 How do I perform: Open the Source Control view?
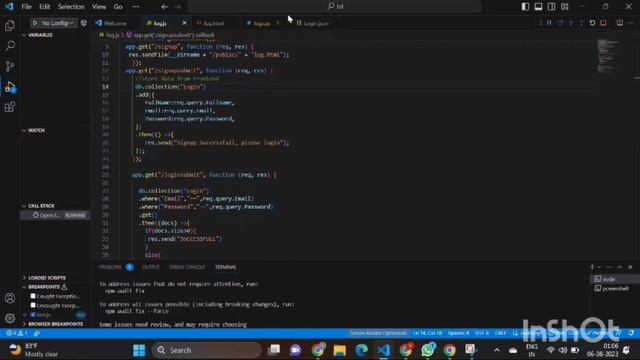pos(10,66)
